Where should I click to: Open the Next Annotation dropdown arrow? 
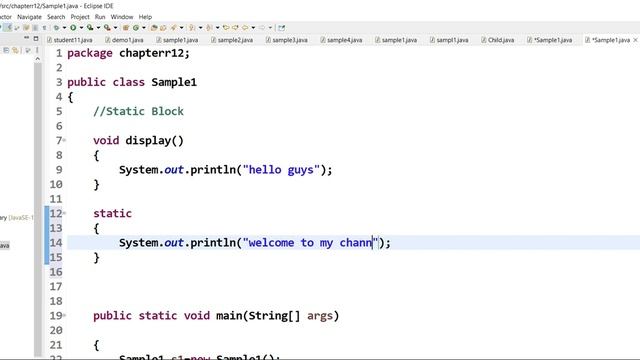point(200,28)
